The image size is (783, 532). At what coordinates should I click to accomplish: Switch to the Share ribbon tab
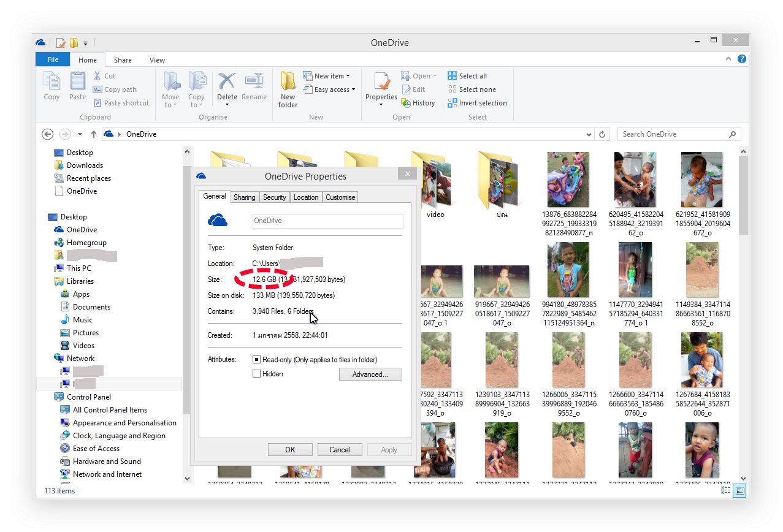coord(123,60)
